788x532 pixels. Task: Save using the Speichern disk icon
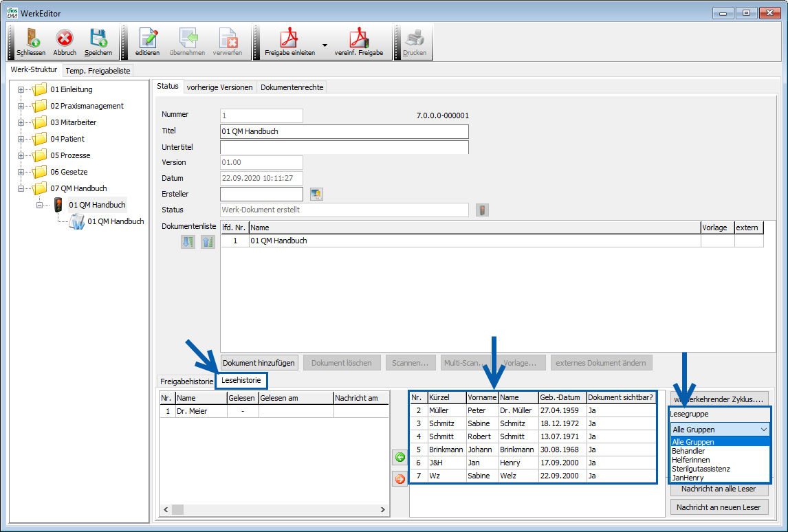tap(98, 38)
